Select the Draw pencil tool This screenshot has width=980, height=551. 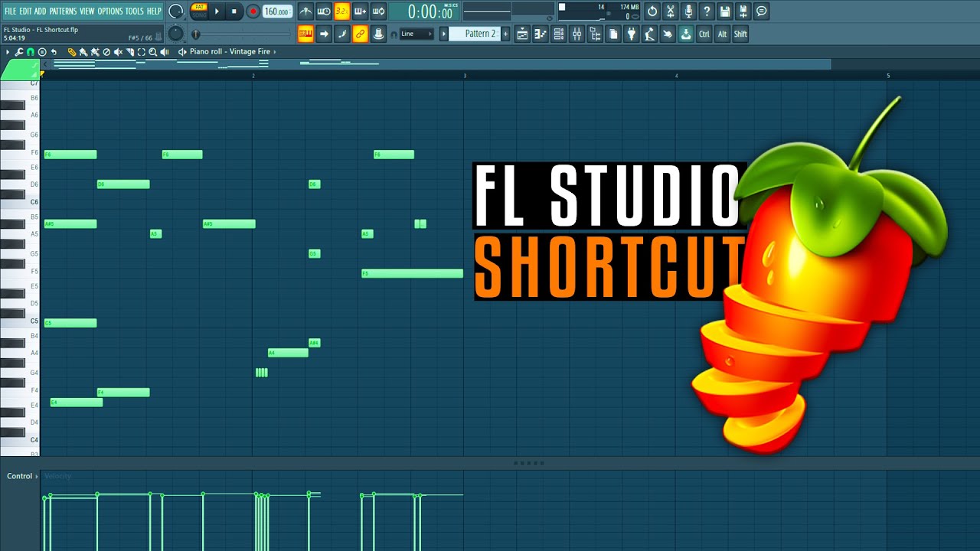(x=72, y=52)
